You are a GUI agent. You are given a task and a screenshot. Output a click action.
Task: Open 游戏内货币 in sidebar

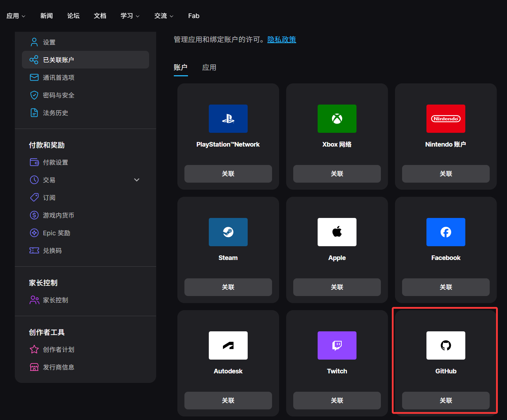(x=86, y=215)
